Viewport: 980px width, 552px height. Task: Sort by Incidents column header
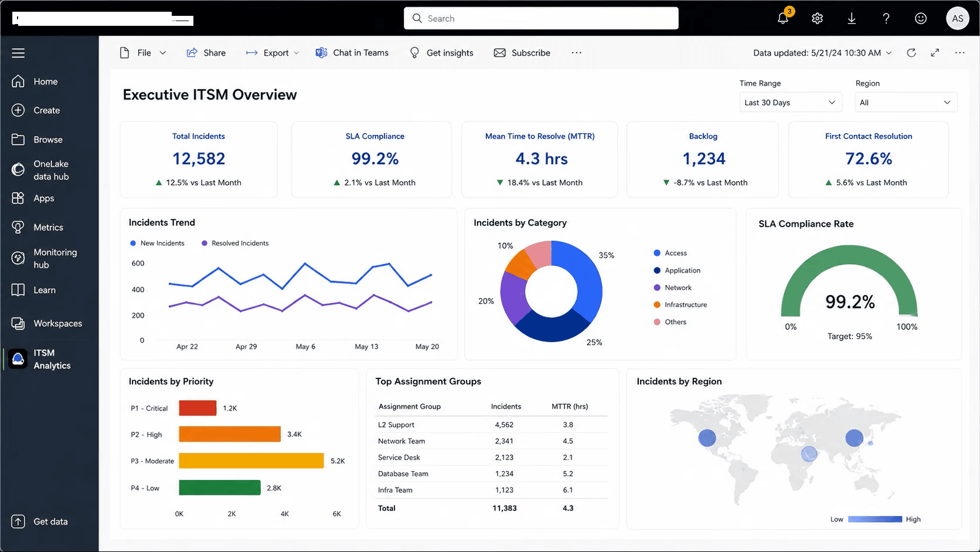click(x=506, y=407)
